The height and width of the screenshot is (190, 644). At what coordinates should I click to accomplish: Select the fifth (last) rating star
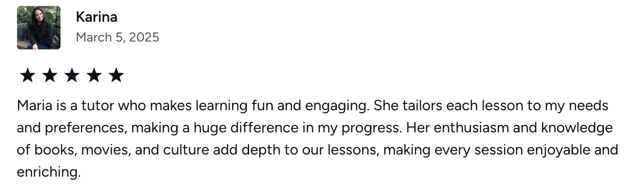pyautogui.click(x=116, y=75)
